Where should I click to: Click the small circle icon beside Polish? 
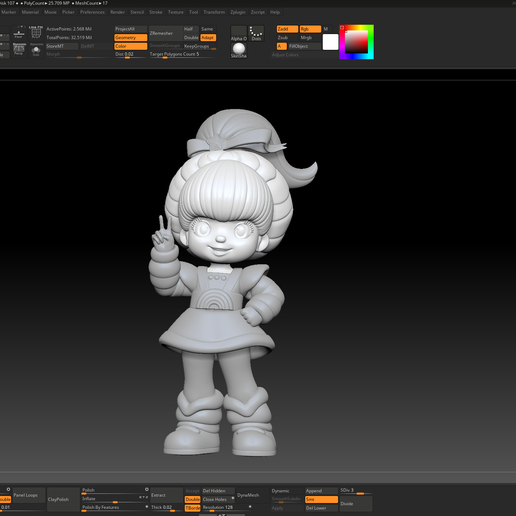pos(147,489)
